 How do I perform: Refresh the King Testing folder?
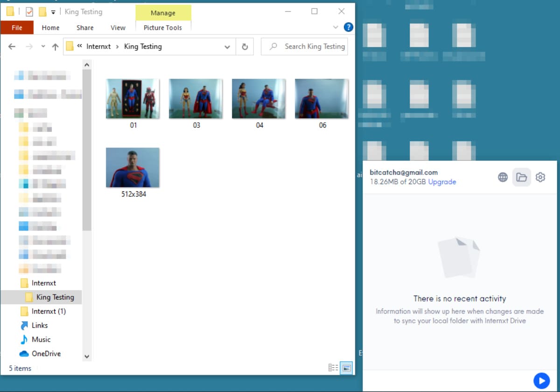[x=244, y=47]
